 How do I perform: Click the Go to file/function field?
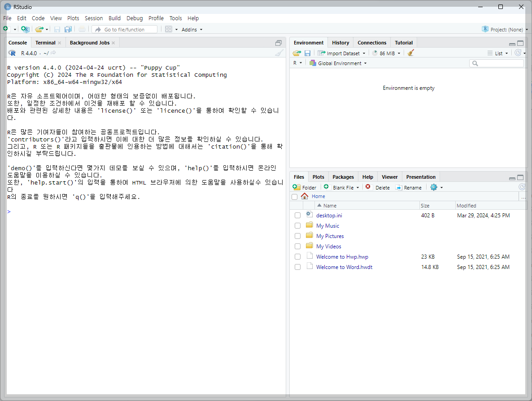click(125, 30)
